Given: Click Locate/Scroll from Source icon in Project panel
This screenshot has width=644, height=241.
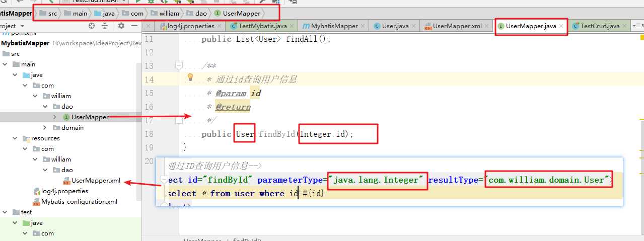Looking at the screenshot, I should click(x=91, y=26).
